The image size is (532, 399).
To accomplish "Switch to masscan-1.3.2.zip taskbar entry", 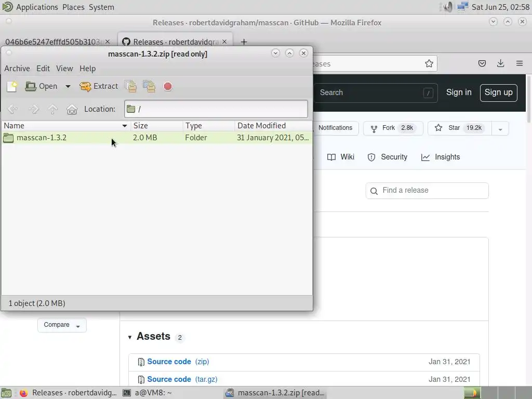I will click(x=275, y=393).
